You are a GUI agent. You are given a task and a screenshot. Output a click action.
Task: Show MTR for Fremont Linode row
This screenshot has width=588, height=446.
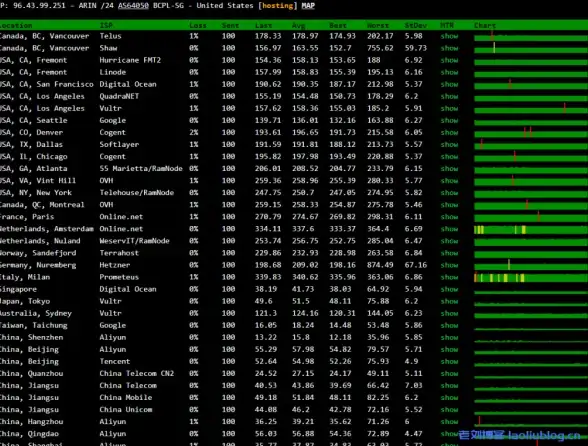point(449,72)
